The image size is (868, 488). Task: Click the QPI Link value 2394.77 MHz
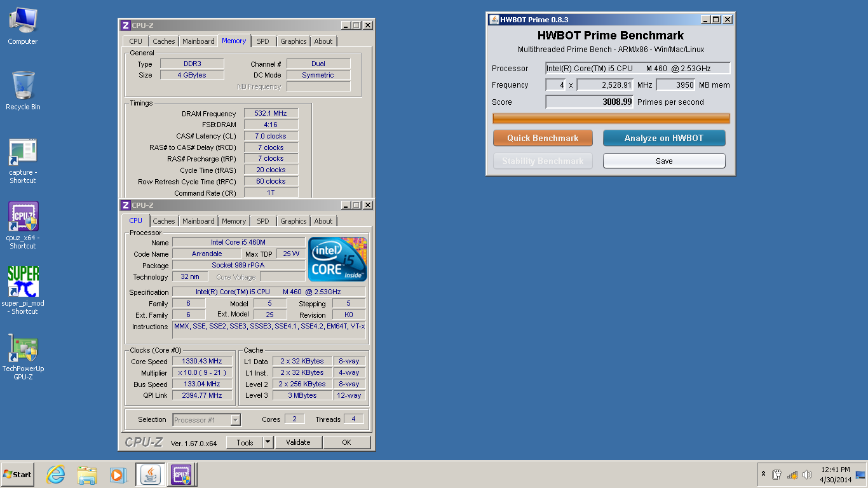tap(202, 395)
